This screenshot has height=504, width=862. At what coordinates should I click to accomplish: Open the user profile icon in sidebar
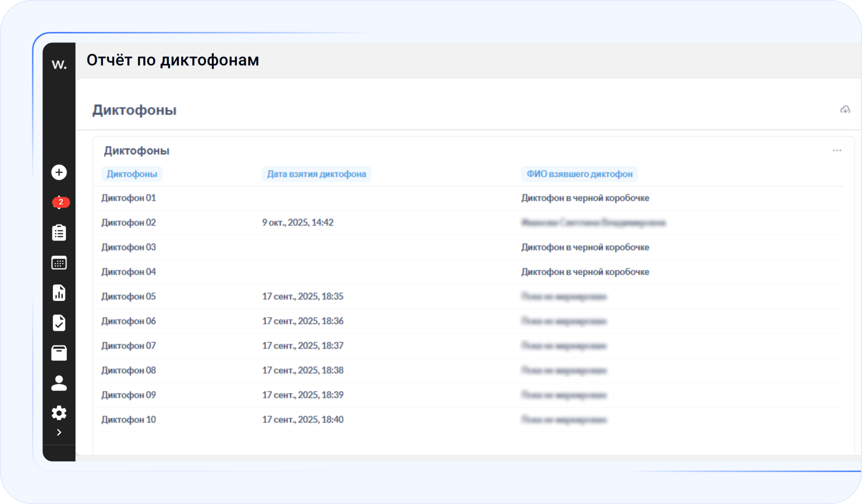pyautogui.click(x=59, y=383)
